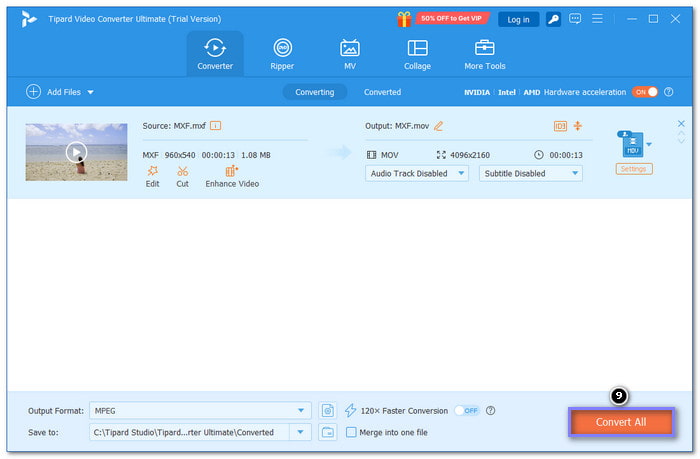Open the Audio Track Disabled dropdown
The image size is (700, 459).
pos(417,173)
